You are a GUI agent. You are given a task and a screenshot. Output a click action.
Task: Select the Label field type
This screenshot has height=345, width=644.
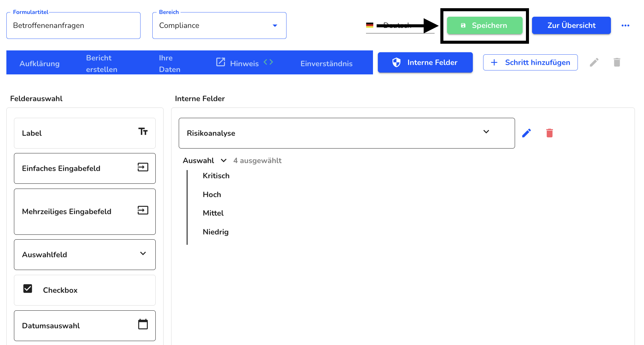(85, 133)
